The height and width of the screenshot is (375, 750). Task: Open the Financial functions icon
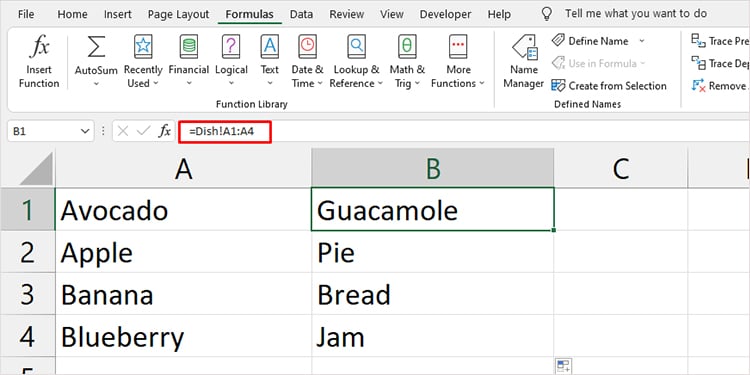[188, 47]
